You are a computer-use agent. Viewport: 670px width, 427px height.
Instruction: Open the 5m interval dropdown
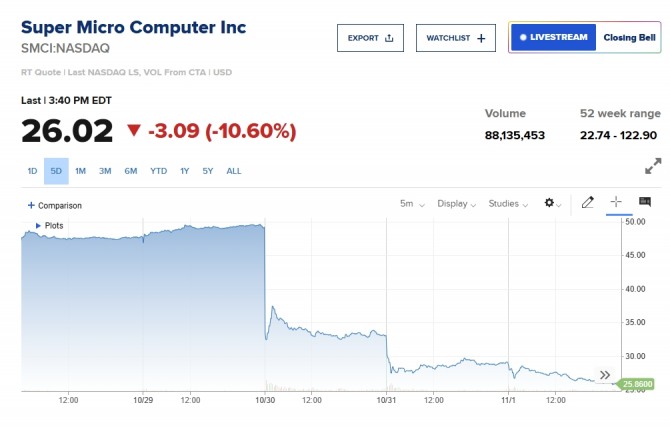pos(412,203)
